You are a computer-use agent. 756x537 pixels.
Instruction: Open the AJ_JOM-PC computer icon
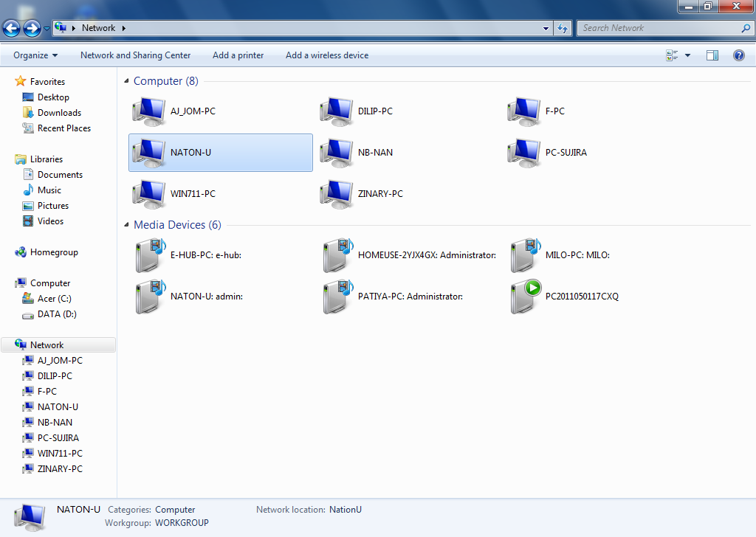[x=148, y=111]
